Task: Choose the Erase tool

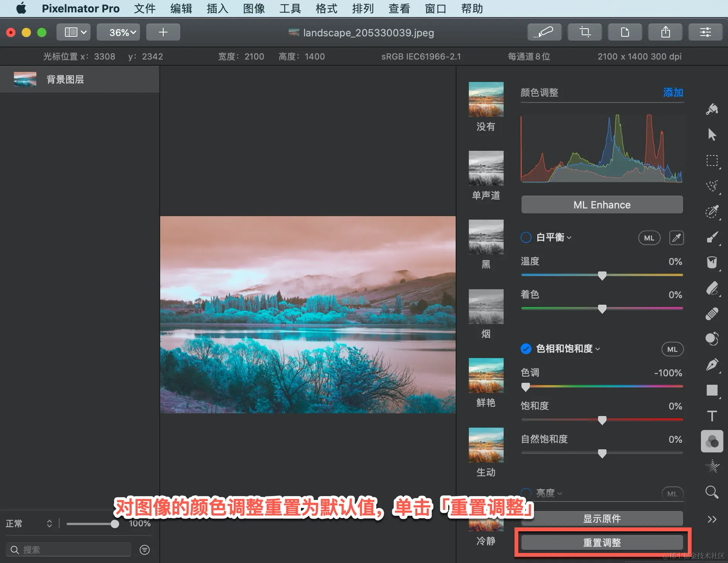Action: pyautogui.click(x=712, y=288)
